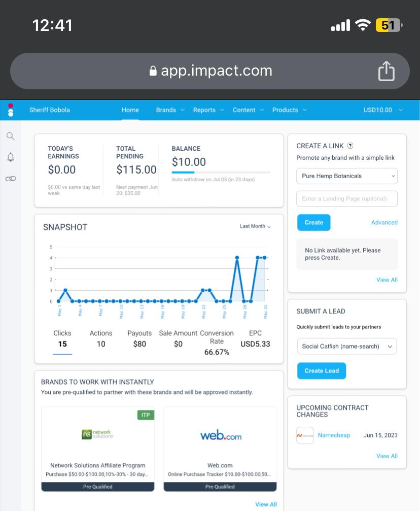Click the Create a Link help icon

[350, 146]
